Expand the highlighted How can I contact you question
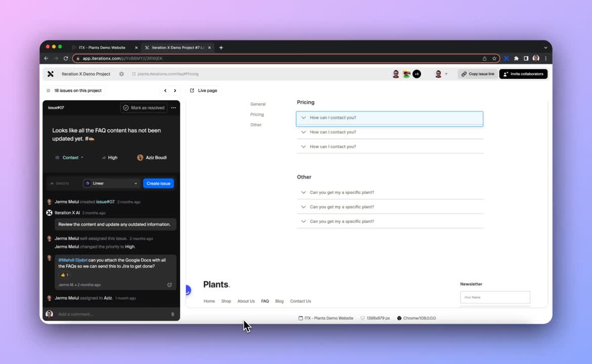The height and width of the screenshot is (364, 592). click(390, 118)
